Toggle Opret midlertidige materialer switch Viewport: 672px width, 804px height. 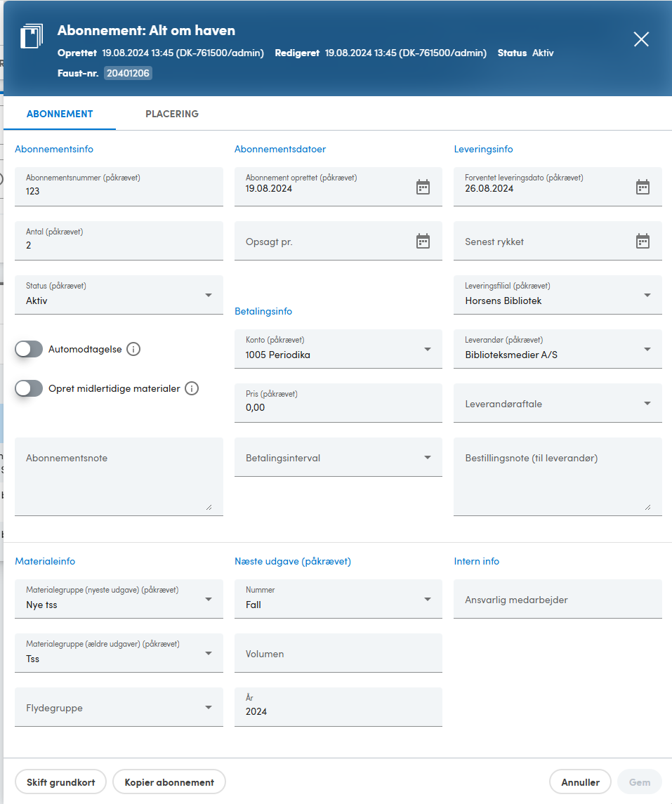[29, 389]
